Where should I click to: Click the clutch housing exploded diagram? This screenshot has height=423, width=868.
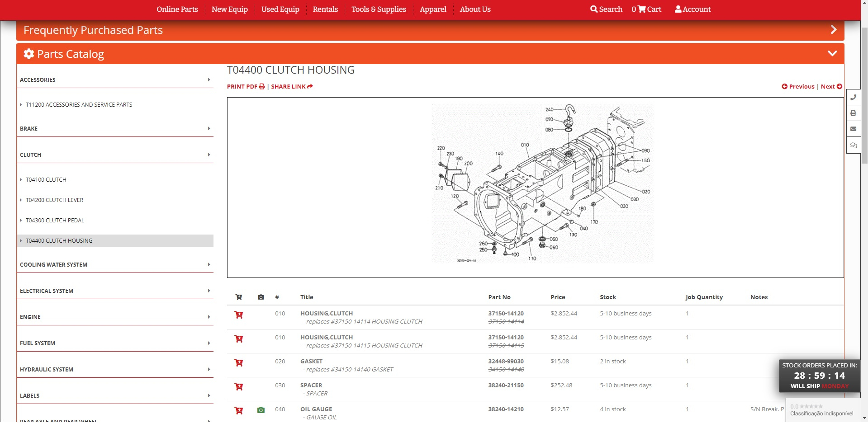(x=542, y=183)
